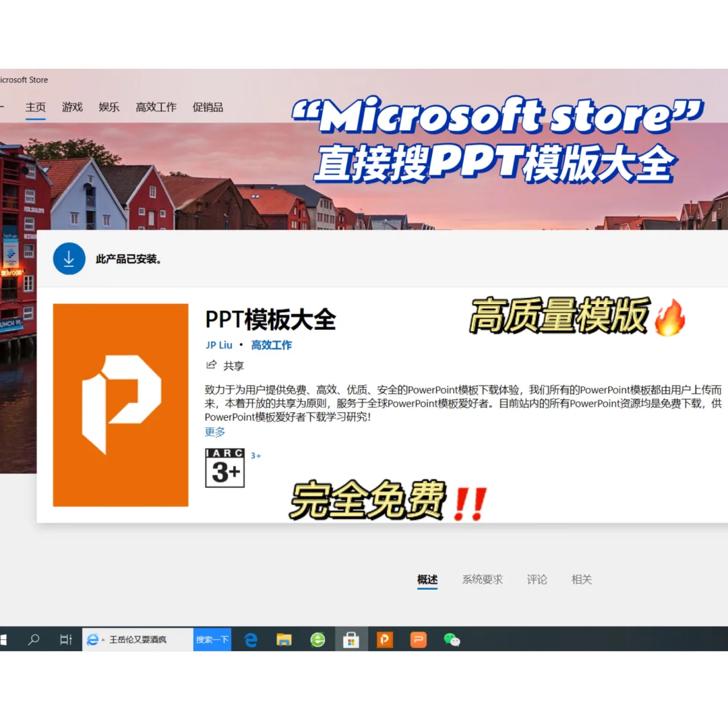
Task: Click the JP Liu publisher link
Action: (x=218, y=344)
